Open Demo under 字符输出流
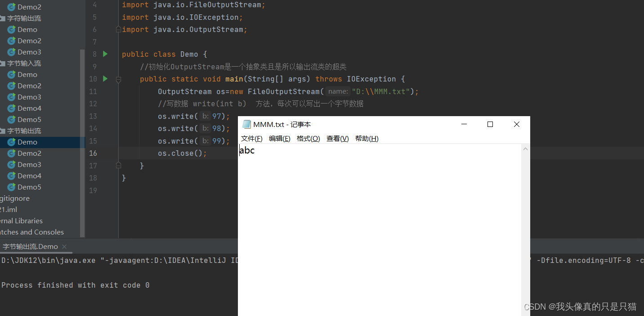Viewport: 644px width, 316px height. (x=27, y=29)
